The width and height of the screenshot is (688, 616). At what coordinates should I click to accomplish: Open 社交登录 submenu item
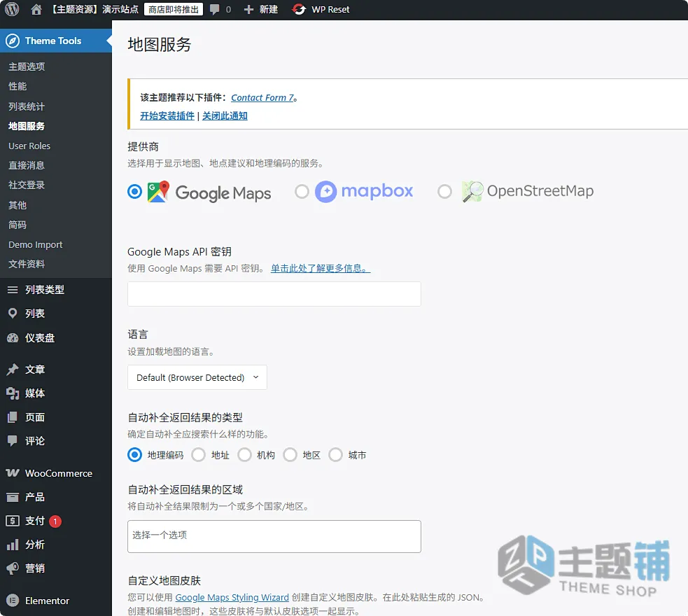tap(27, 185)
